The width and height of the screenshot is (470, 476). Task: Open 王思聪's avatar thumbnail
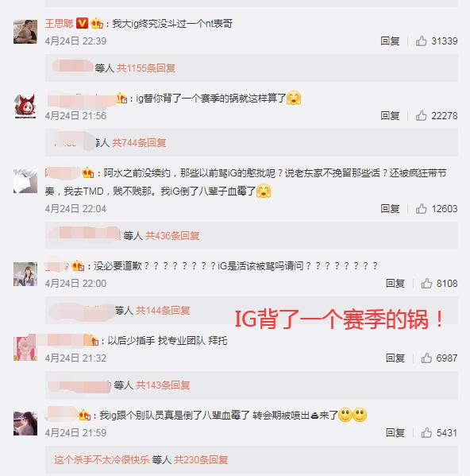pyautogui.click(x=25, y=32)
